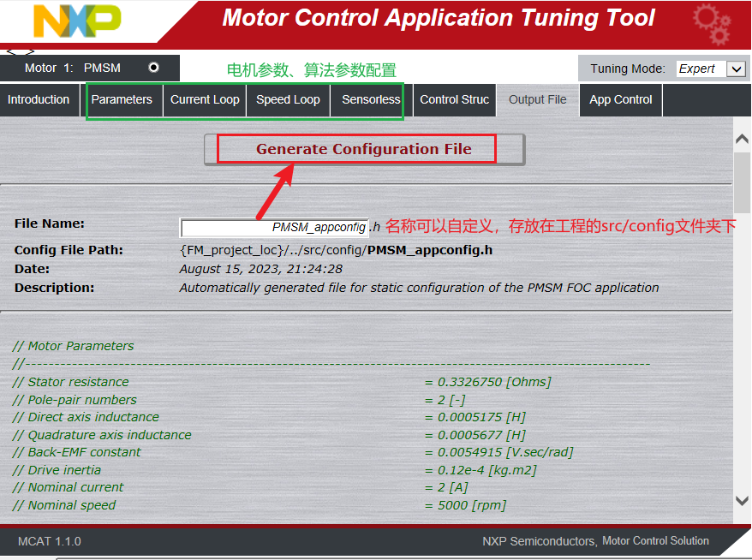This screenshot has width=752, height=560.
Task: Open the App Control tab
Action: tap(621, 99)
